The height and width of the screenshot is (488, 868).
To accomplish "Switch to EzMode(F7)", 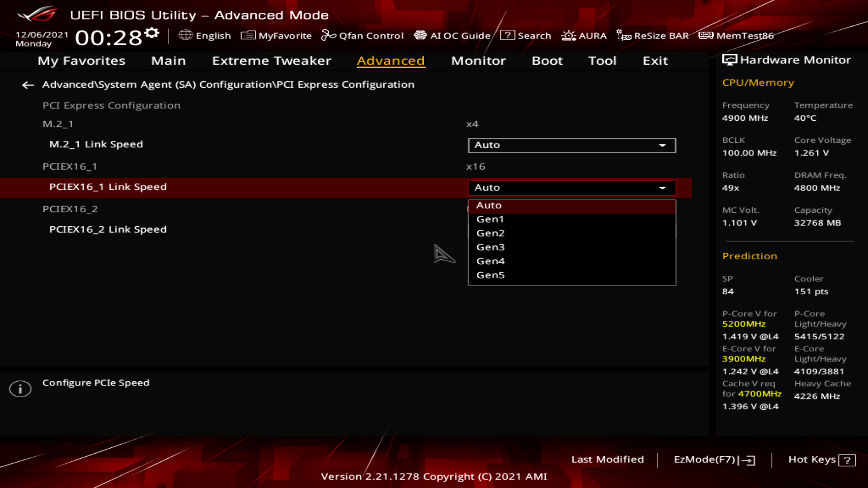I will 714,460.
